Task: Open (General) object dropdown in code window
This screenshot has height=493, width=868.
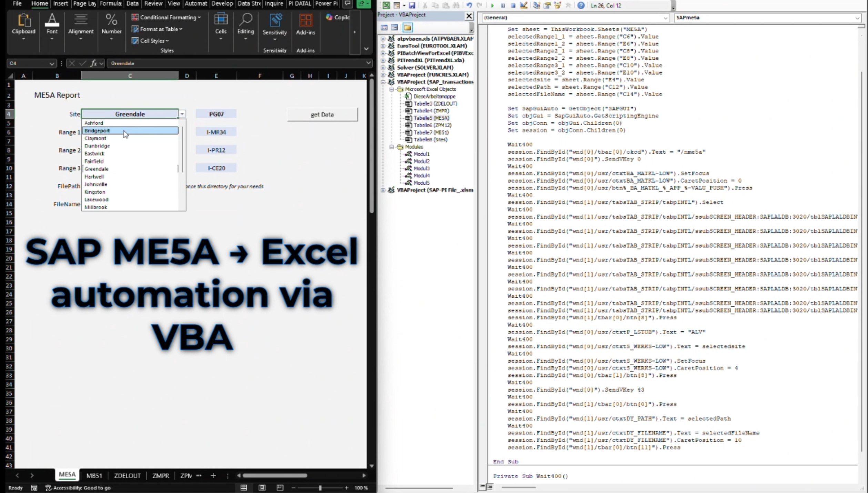Action: (x=665, y=18)
